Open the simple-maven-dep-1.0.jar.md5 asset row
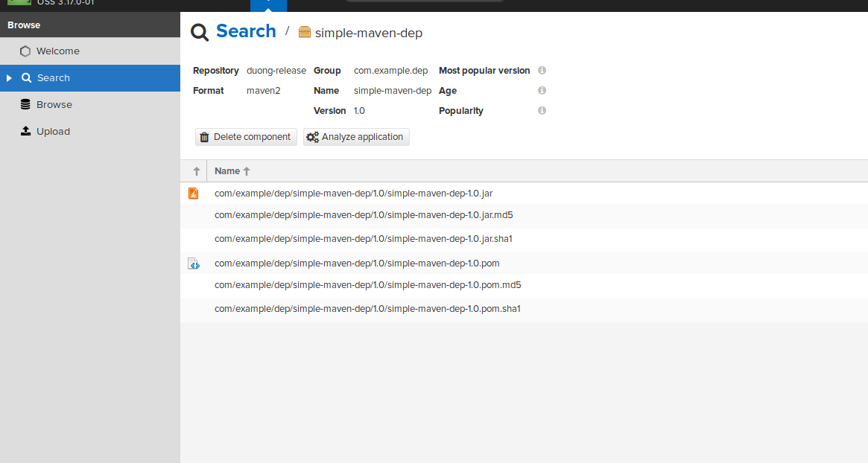The image size is (868, 463). tap(525, 215)
